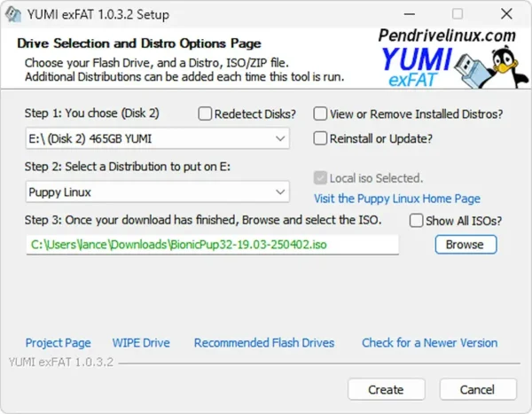Screen dimensions: 532x414
Task: Click the ISO file path field
Action: 213,245
